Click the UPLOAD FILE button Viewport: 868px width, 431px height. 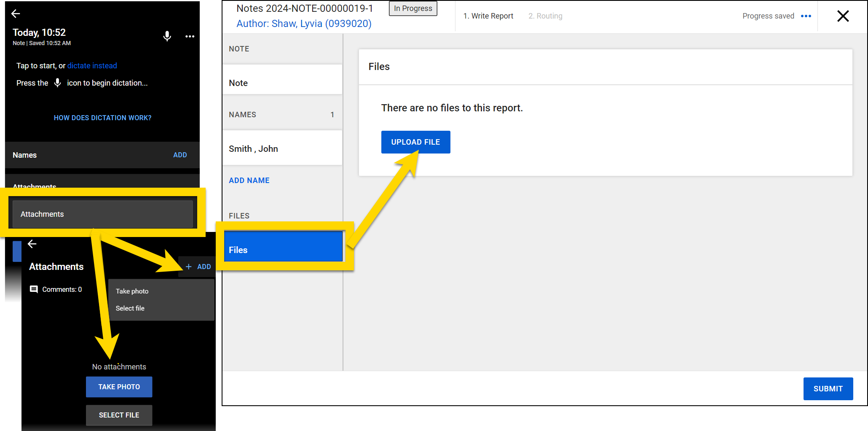click(x=415, y=142)
